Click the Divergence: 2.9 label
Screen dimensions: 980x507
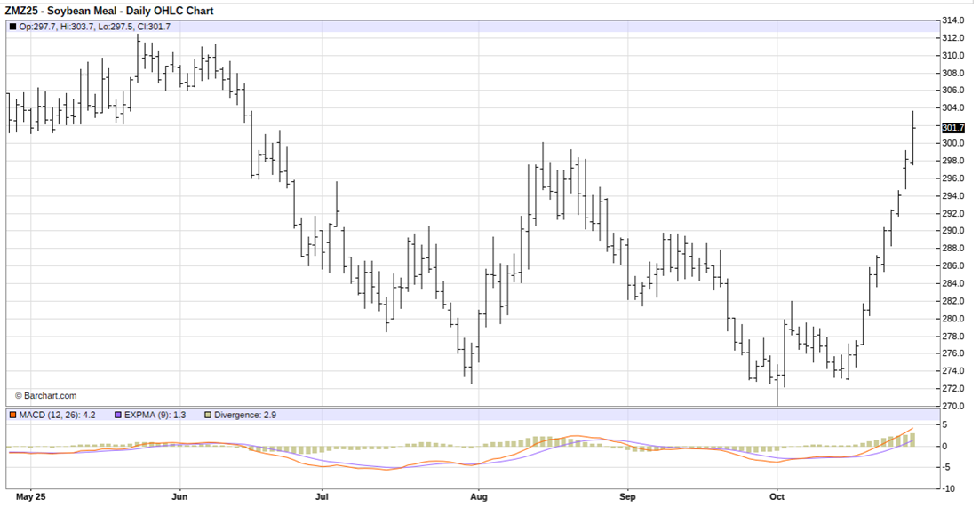245,416
